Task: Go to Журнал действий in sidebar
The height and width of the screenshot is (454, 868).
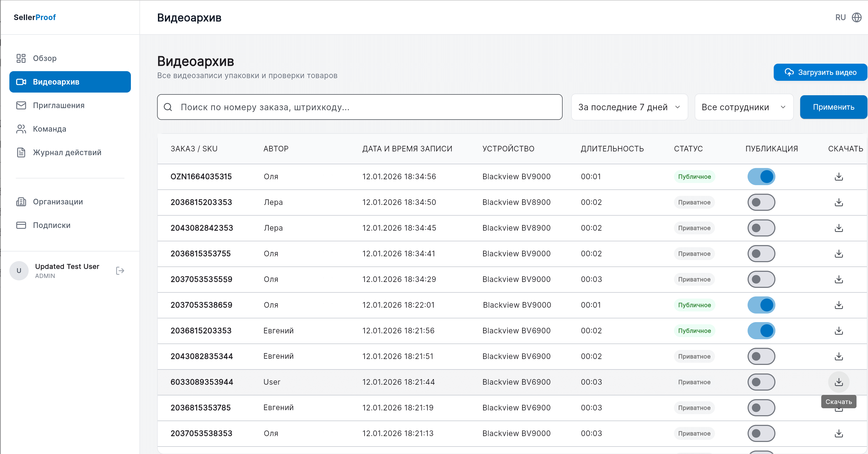Action: (x=67, y=152)
